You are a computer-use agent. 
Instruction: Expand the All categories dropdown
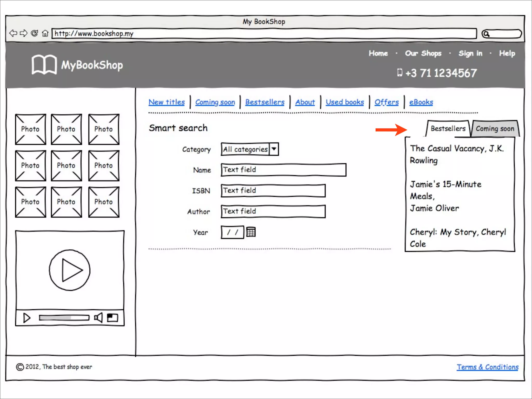pos(274,149)
